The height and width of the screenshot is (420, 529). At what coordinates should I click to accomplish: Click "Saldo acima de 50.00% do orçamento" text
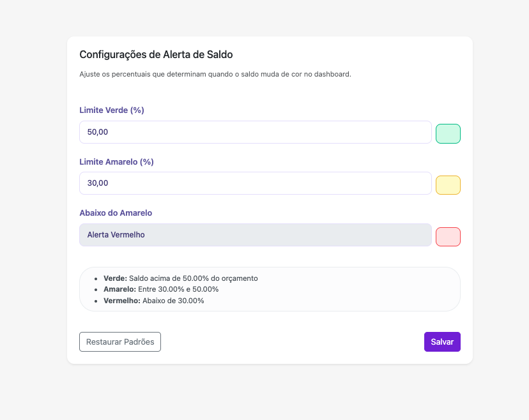193,278
